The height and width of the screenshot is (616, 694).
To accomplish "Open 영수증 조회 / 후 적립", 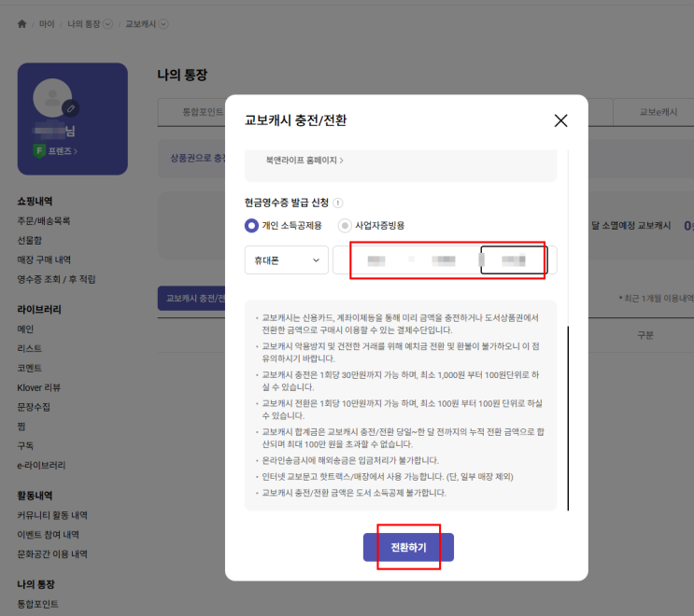I will (56, 279).
